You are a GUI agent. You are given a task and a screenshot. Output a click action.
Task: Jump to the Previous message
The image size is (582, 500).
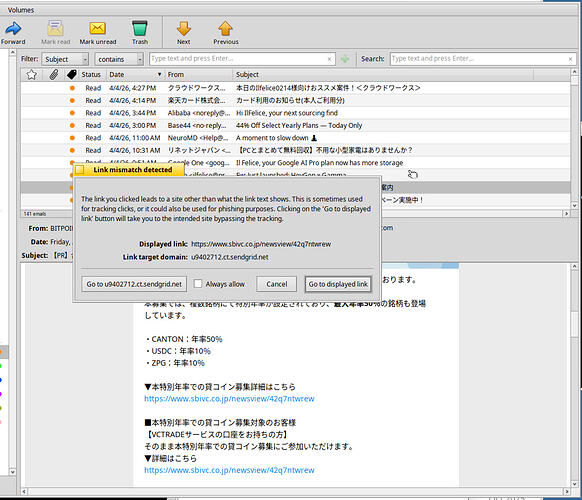coord(225,29)
